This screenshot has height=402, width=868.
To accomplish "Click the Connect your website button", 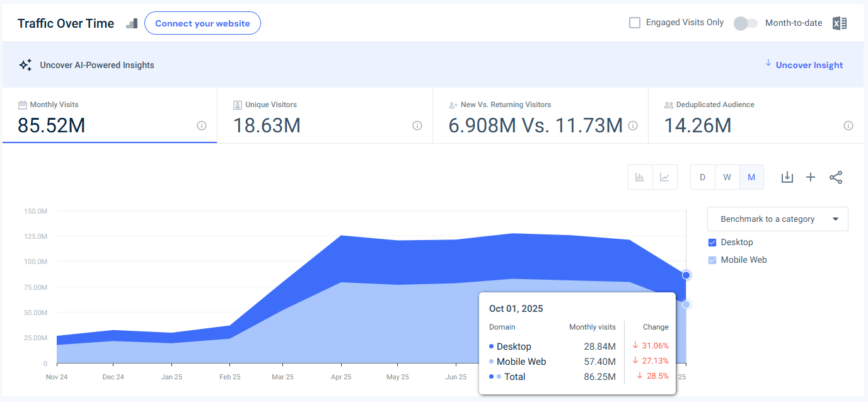I will 202,23.
